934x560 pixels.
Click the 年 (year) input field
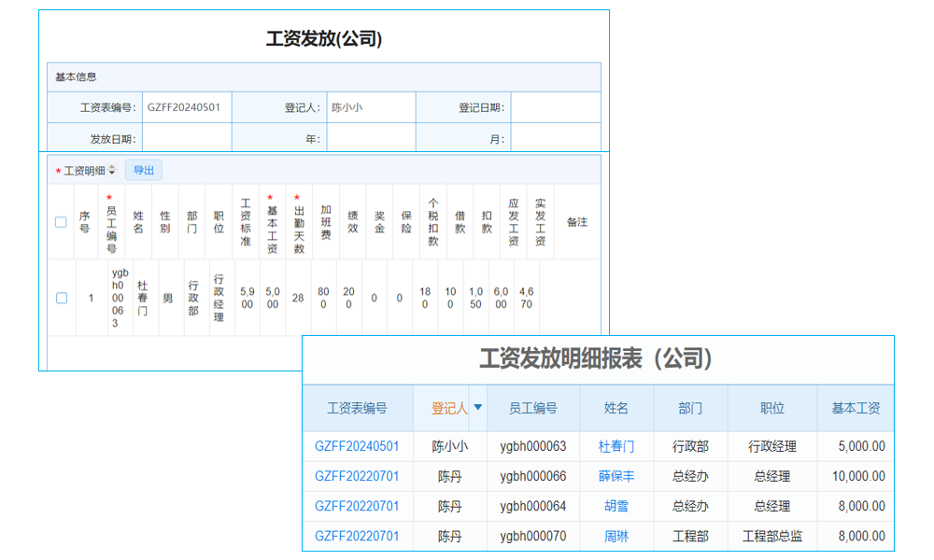point(374,136)
